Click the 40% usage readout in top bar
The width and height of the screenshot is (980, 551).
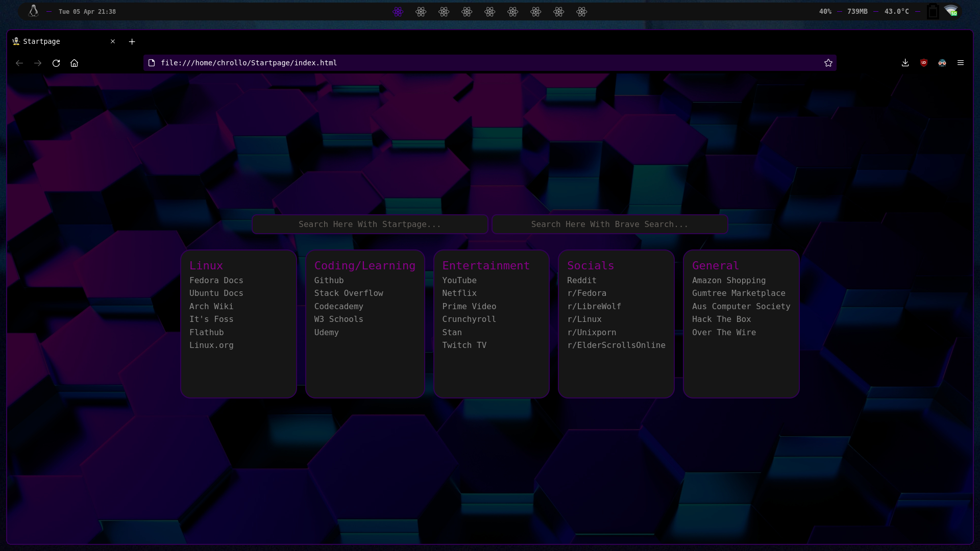pos(825,12)
